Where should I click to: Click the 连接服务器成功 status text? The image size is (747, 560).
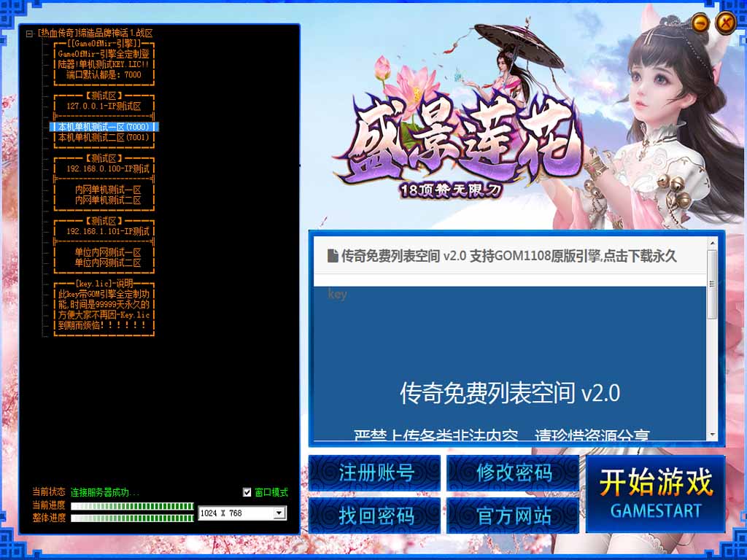tap(105, 492)
